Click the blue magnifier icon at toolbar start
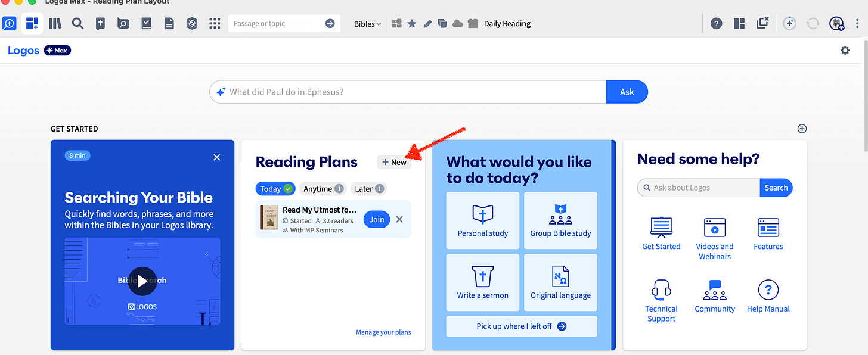Image resolution: width=868 pixels, height=355 pixels. pos(9,24)
